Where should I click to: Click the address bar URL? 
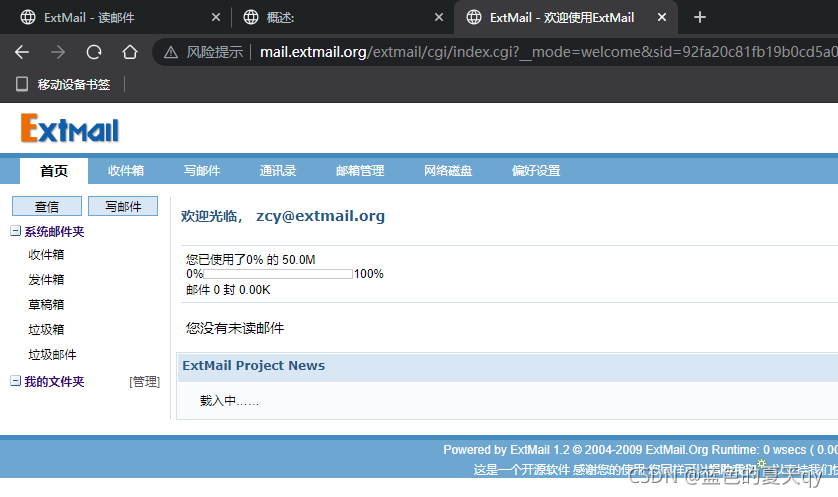pos(548,52)
